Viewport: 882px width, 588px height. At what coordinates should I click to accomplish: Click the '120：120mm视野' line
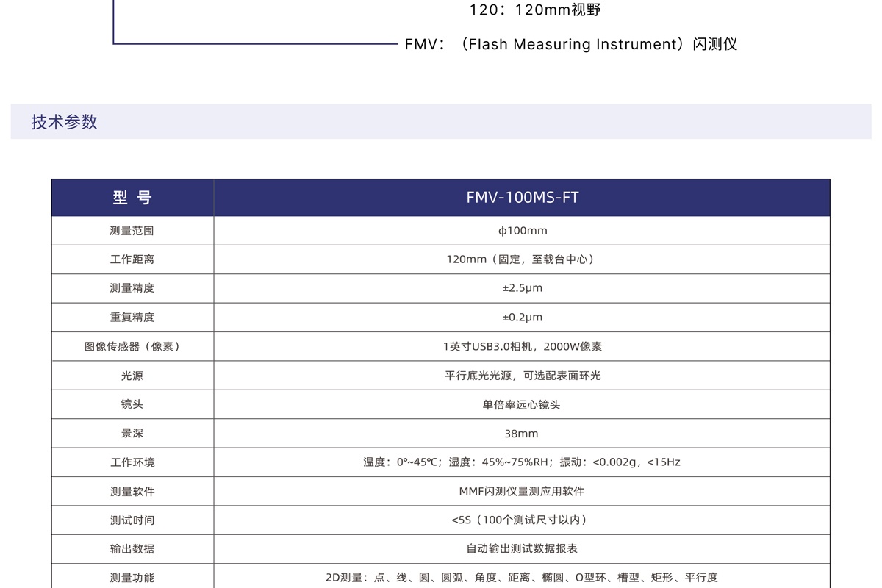[x=535, y=10]
